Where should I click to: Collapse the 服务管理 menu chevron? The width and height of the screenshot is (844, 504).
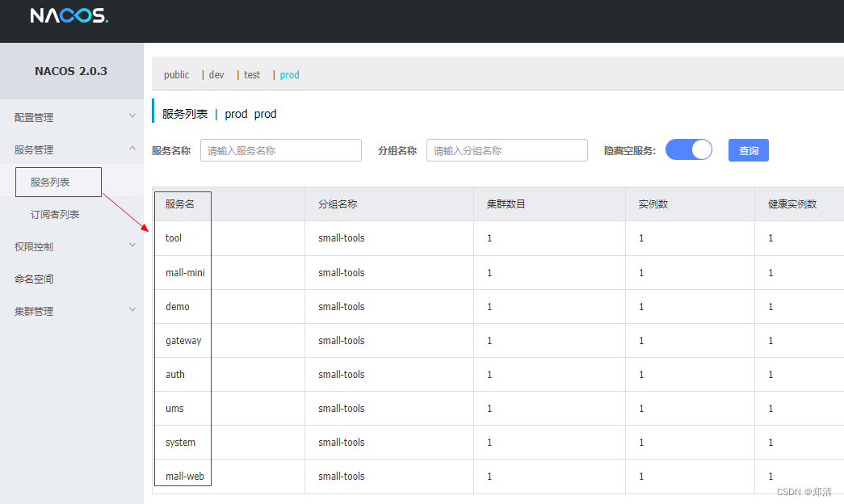(x=132, y=148)
